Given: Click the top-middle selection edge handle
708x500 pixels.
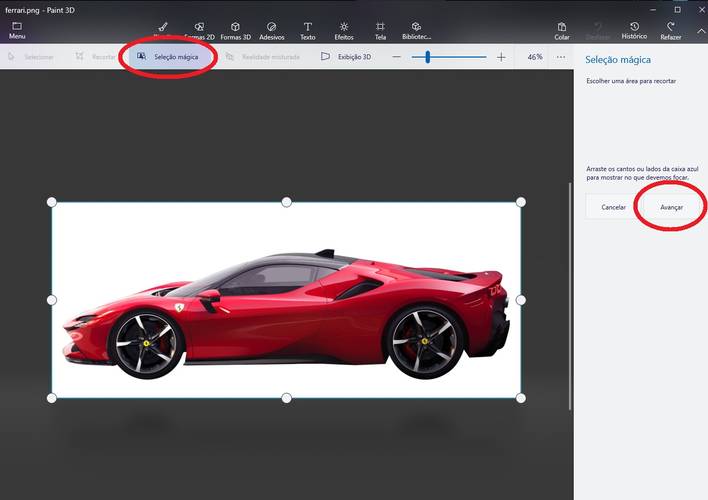Looking at the screenshot, I should point(286,202).
